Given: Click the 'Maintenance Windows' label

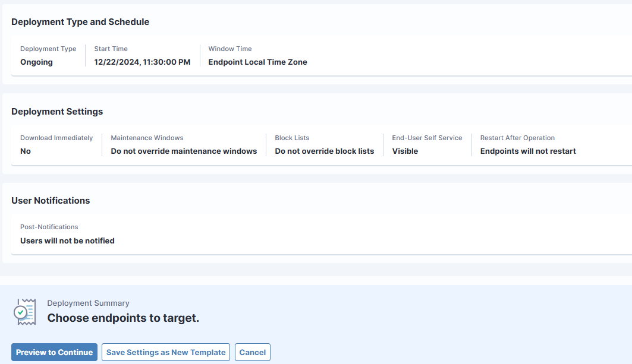Looking at the screenshot, I should [x=147, y=138].
